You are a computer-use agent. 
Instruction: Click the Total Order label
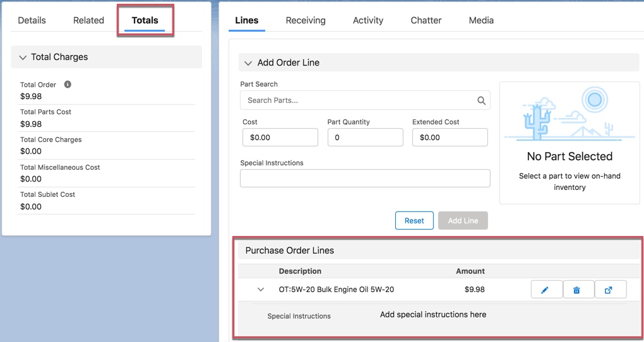coord(38,85)
